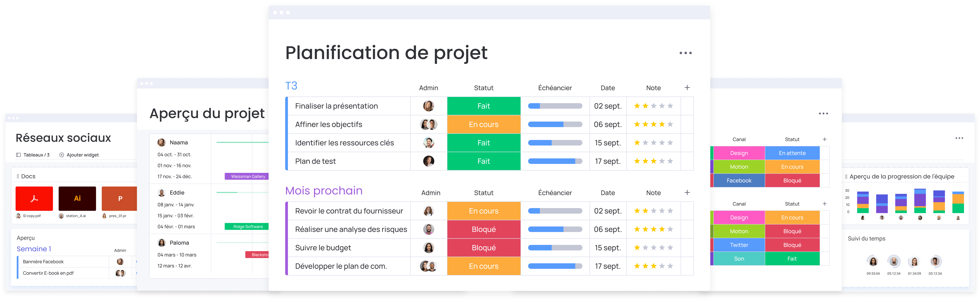Viewport: 980px width, 302px height.
Task: Open the PDF icon for ID copy.pdf
Action: (34, 199)
